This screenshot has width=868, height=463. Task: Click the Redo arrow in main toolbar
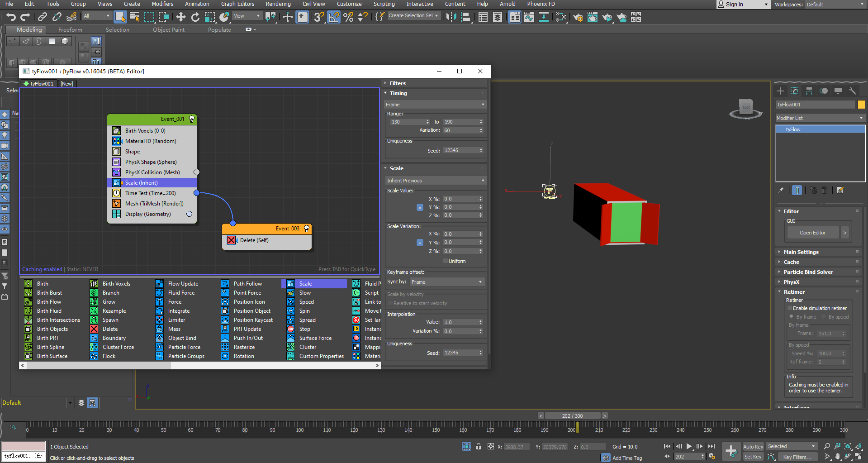pyautogui.click(x=25, y=17)
